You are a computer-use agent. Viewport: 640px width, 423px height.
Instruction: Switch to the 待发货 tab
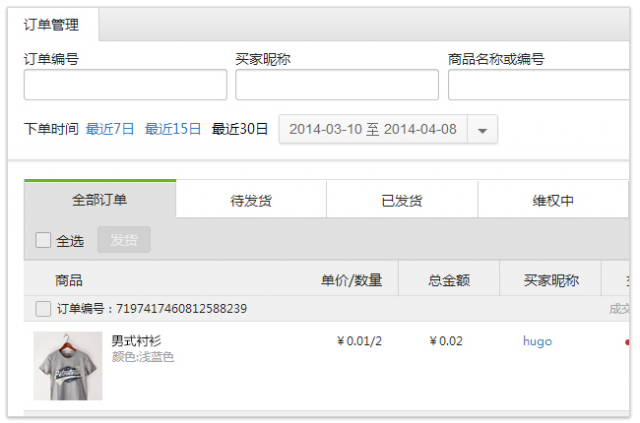pyautogui.click(x=251, y=201)
